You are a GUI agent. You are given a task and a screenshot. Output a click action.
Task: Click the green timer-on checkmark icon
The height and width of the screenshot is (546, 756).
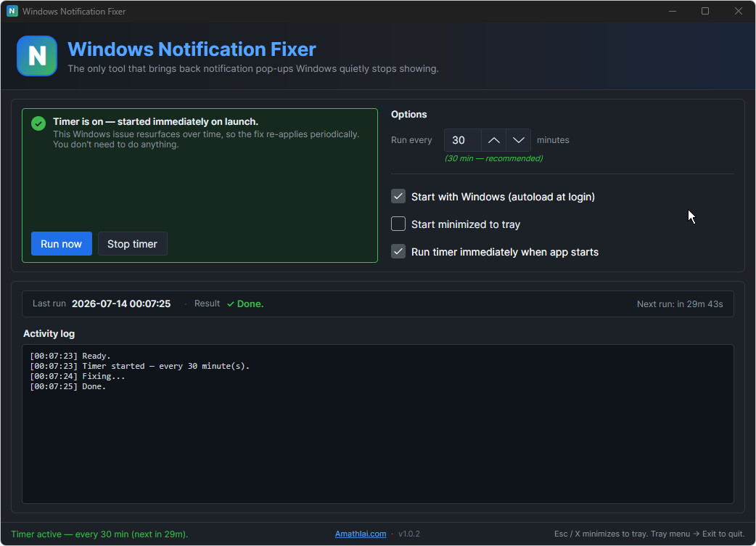click(x=38, y=123)
